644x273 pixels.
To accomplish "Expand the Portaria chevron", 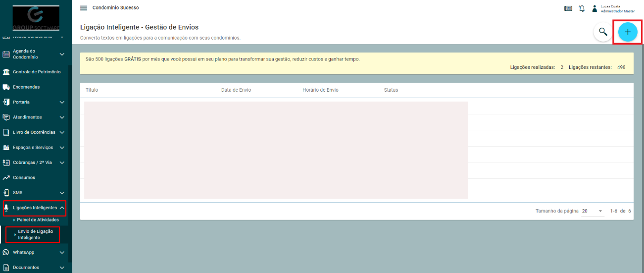I will [62, 102].
